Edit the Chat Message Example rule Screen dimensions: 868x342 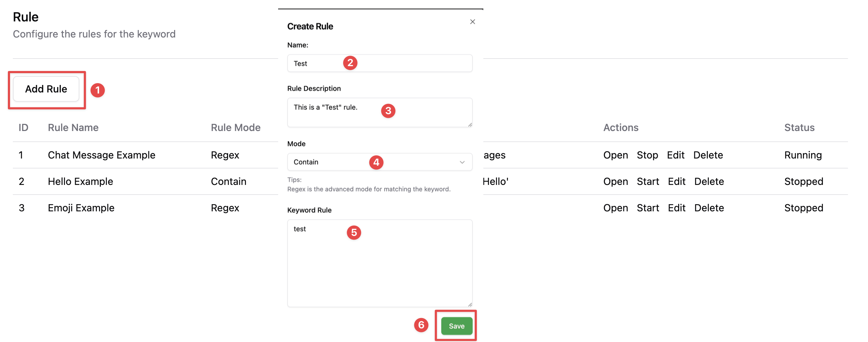click(676, 155)
